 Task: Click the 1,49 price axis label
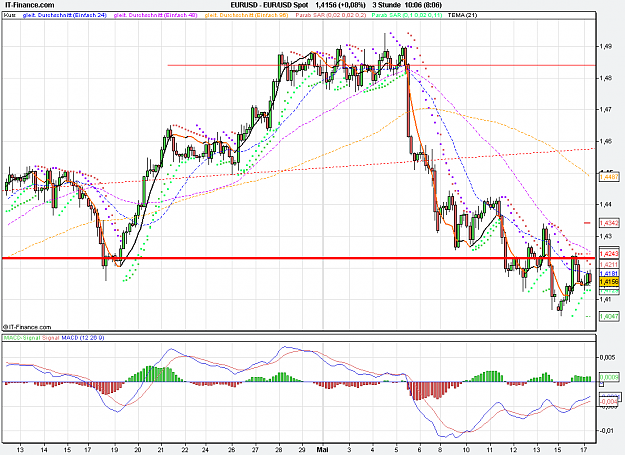point(606,47)
